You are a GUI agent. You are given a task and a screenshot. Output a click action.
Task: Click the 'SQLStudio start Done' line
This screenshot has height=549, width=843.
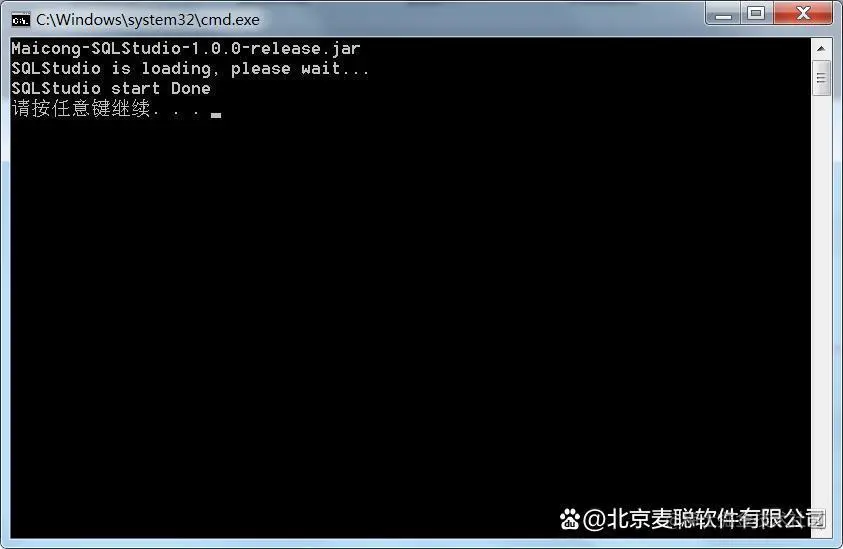111,88
